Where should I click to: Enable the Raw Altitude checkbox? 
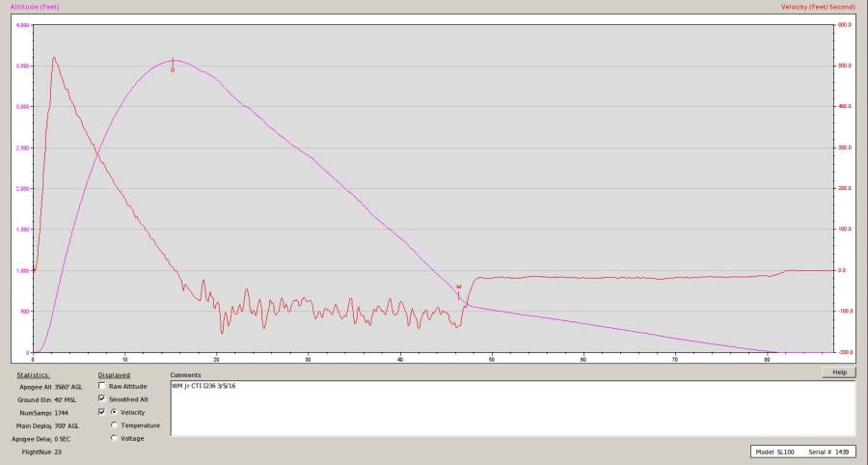click(x=101, y=386)
